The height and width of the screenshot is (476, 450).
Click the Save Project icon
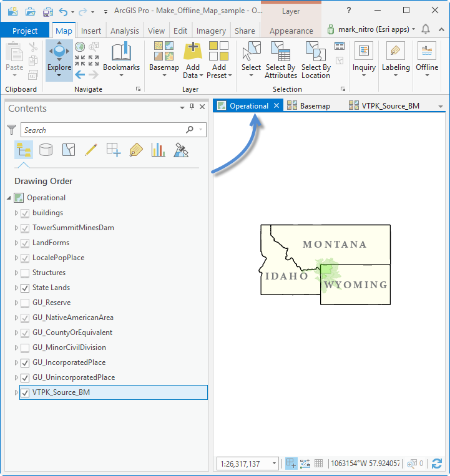[47, 12]
